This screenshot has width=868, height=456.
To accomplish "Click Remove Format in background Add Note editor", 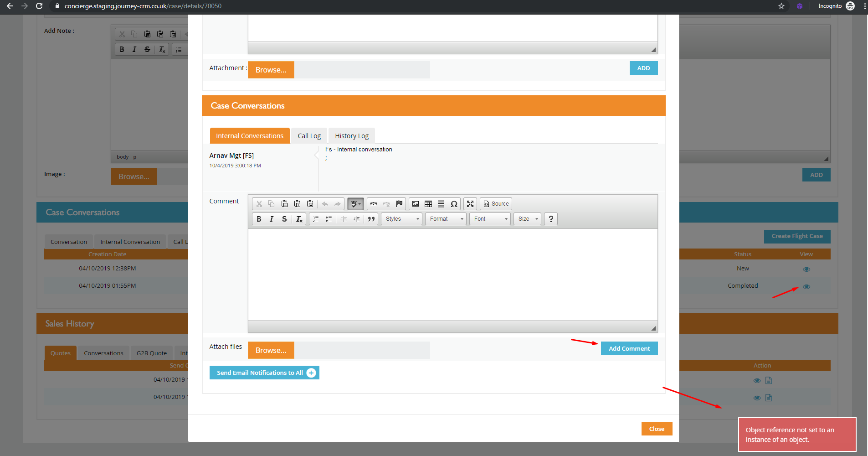I will [x=162, y=49].
